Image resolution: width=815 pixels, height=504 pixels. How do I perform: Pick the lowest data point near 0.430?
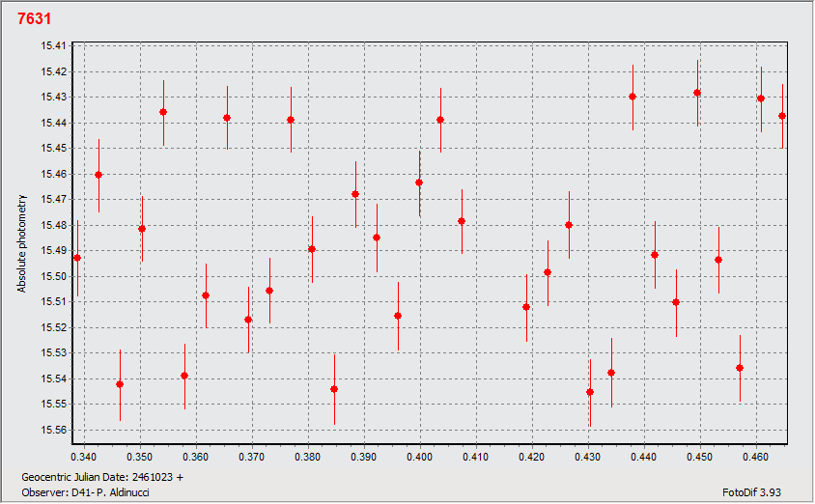pos(590,392)
